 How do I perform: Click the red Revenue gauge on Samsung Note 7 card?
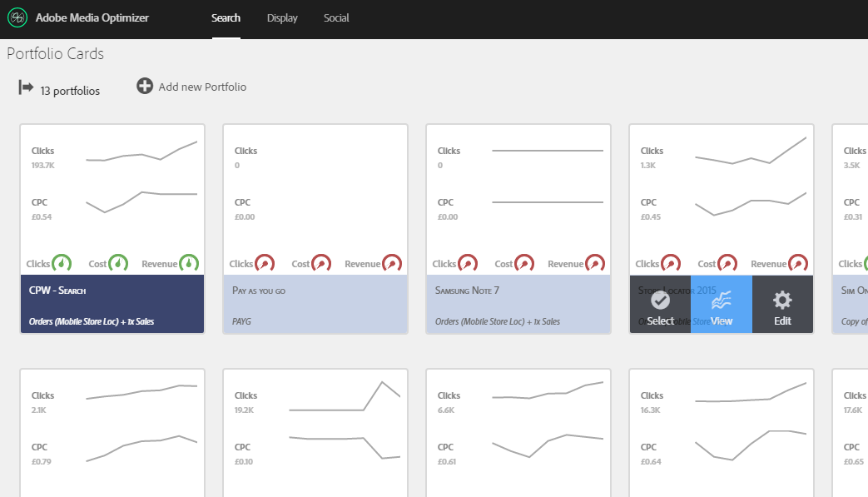[x=597, y=264]
